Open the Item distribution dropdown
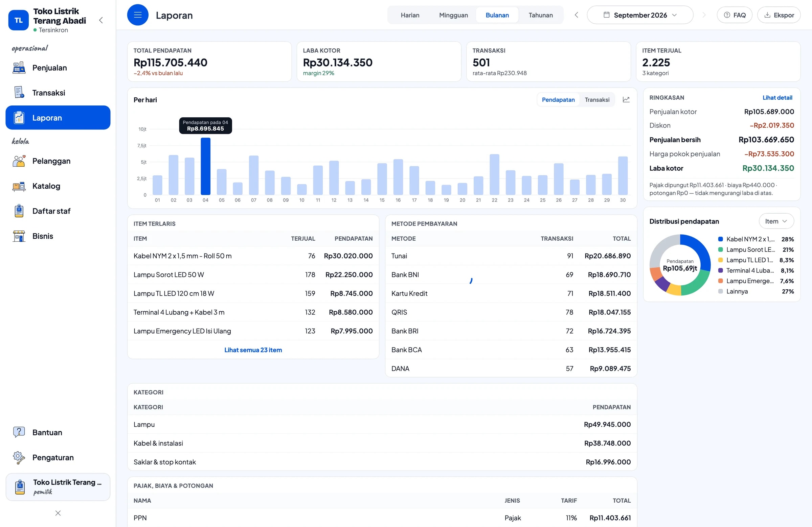Image resolution: width=812 pixels, height=527 pixels. coord(776,221)
